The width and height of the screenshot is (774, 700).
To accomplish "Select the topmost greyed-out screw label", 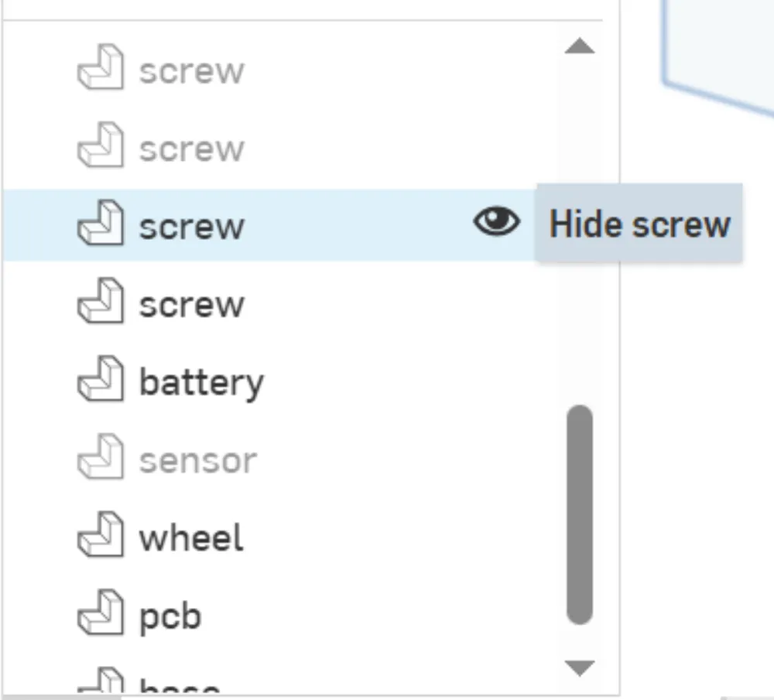I will tap(191, 71).
